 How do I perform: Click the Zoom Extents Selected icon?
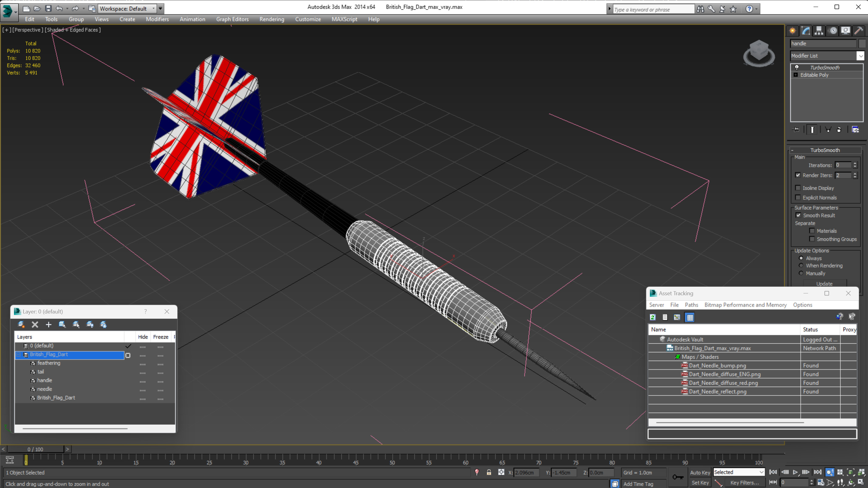pyautogui.click(x=850, y=472)
